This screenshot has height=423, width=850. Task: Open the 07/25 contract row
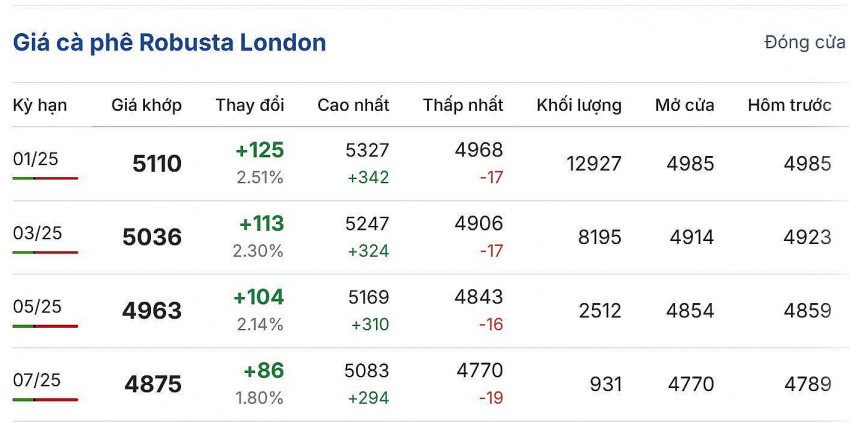pyautogui.click(x=37, y=380)
